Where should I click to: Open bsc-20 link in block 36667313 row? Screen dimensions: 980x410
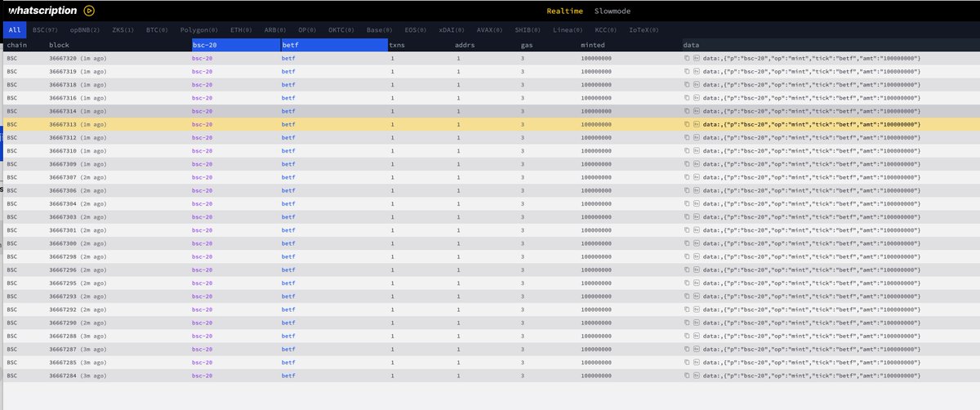(x=203, y=124)
